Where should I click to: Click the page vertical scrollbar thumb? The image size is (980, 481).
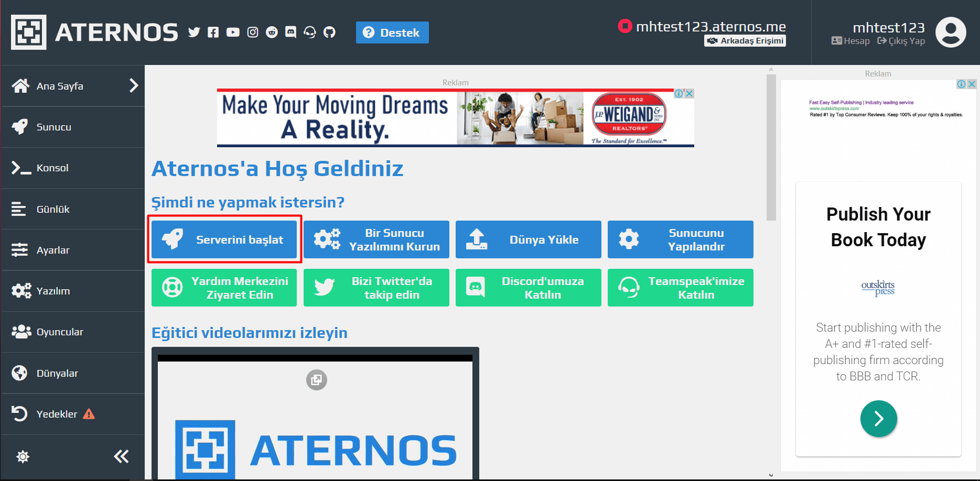click(x=771, y=147)
